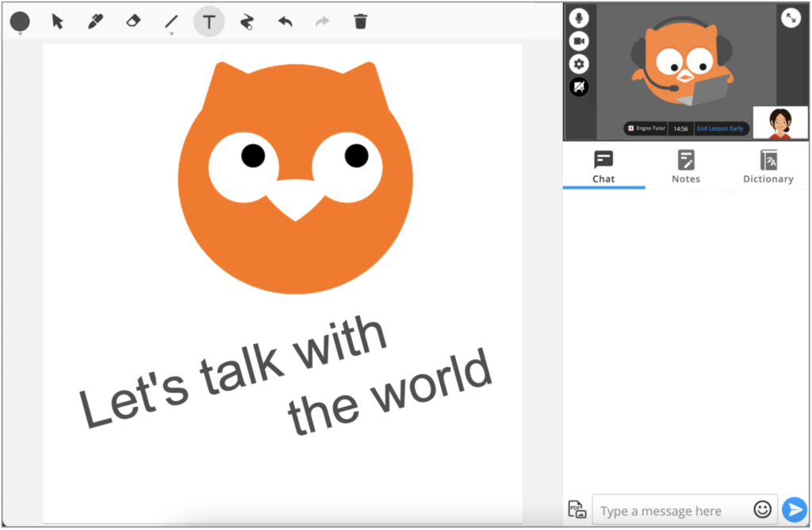Select the pen drawing tool
This screenshot has width=812, height=530.
[x=95, y=21]
